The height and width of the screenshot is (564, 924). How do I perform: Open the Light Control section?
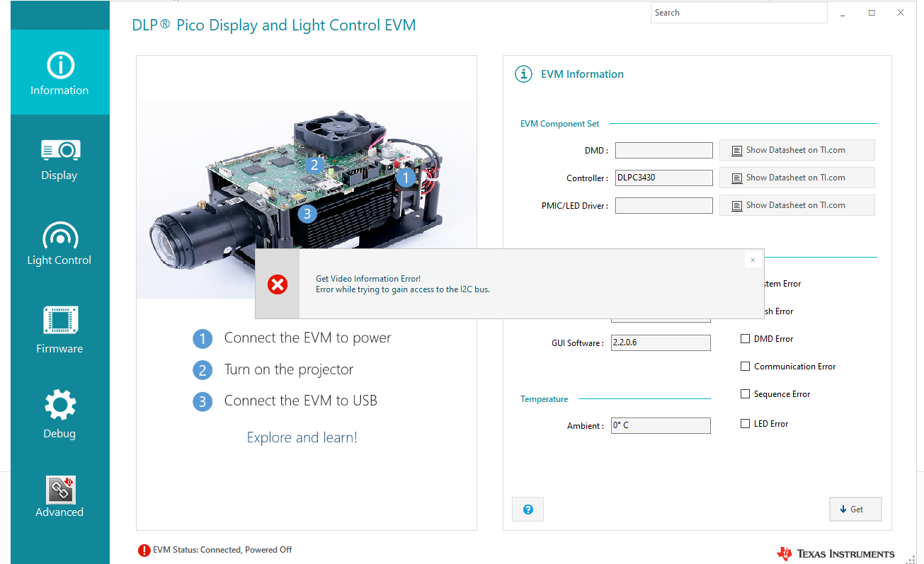pos(59,244)
